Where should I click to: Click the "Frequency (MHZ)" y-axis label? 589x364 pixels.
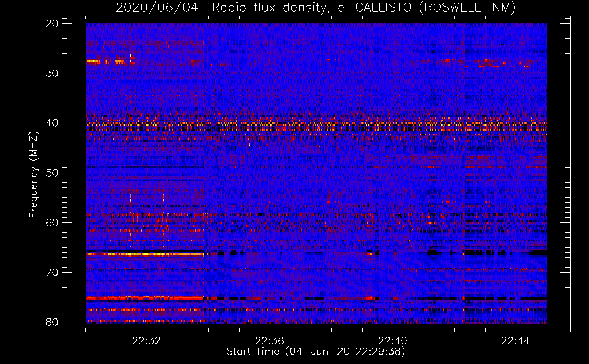(33, 175)
